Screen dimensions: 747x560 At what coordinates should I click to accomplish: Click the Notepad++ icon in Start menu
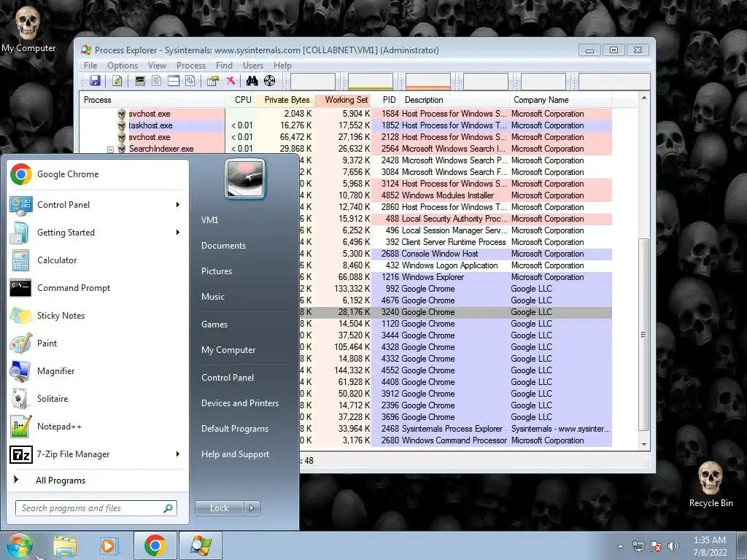coord(21,427)
